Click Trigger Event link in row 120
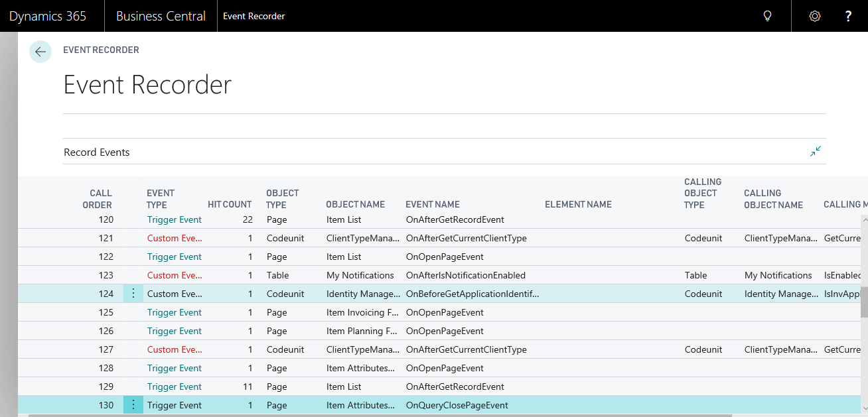Viewport: 868px width, 417px height. 174,219
